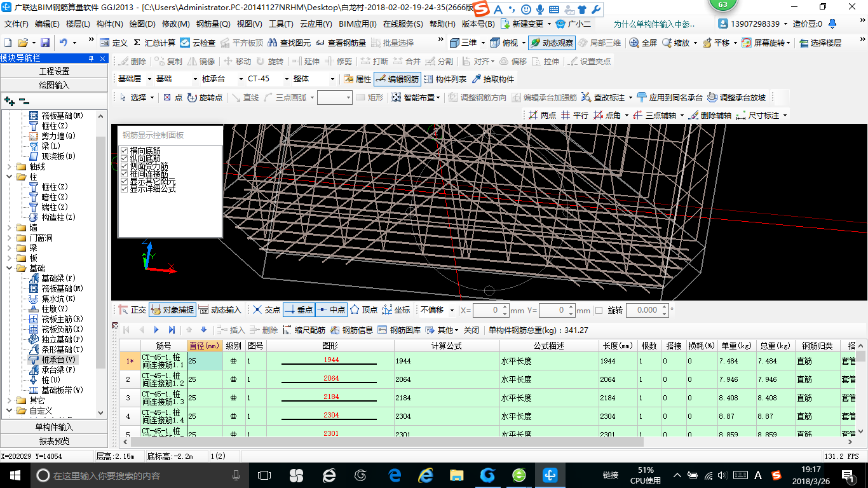Click the 报表预览 button
This screenshot has height=488, width=868.
55,440
